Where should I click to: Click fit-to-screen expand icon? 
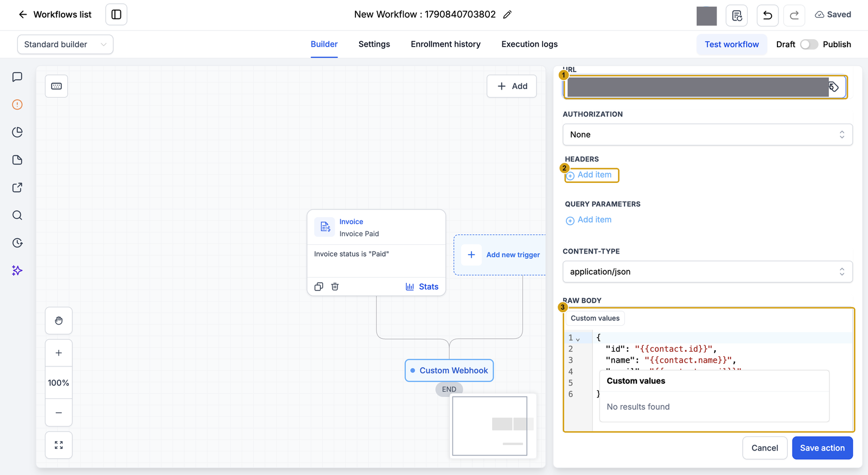click(x=59, y=445)
